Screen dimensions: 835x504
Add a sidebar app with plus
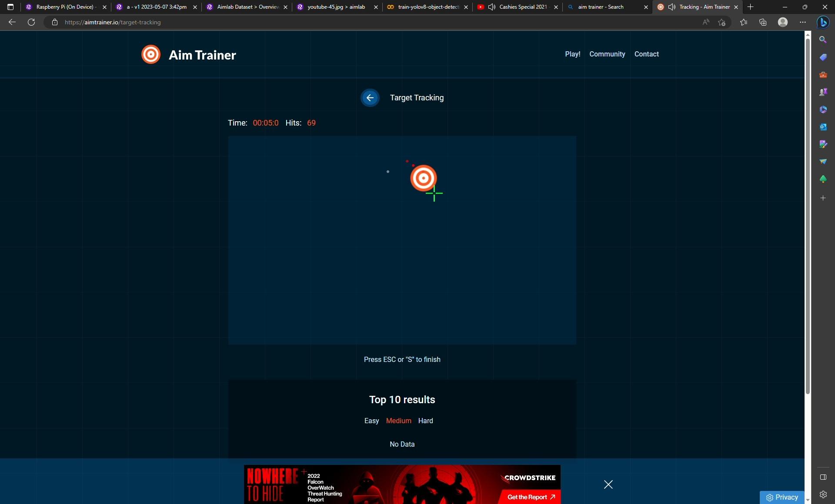[x=823, y=198]
